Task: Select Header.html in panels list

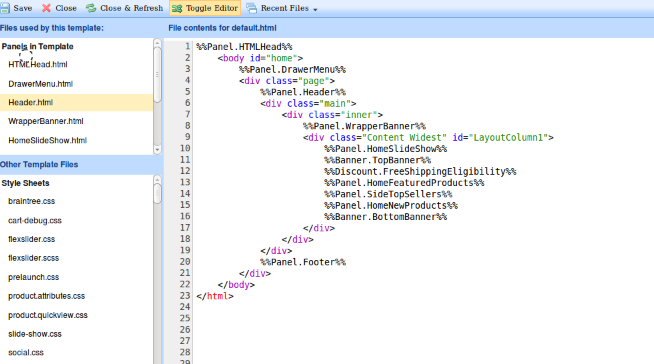Action: pyautogui.click(x=76, y=103)
